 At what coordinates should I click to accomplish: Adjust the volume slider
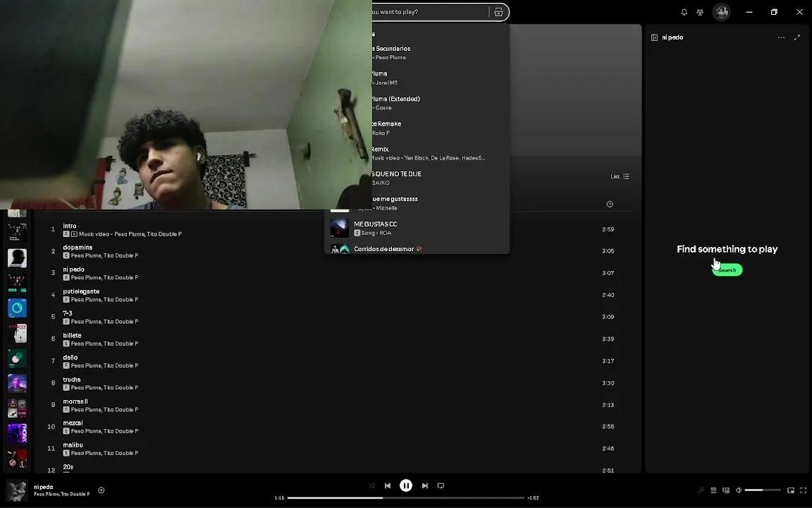click(763, 490)
